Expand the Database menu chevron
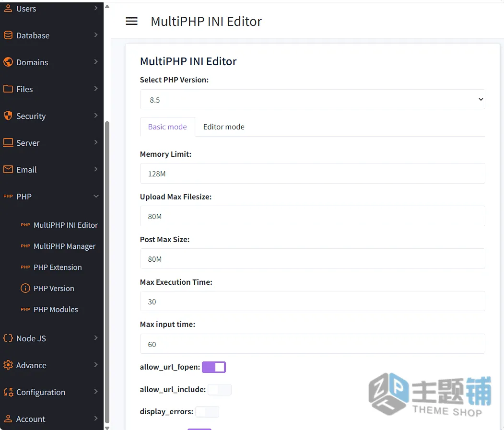 (96, 35)
